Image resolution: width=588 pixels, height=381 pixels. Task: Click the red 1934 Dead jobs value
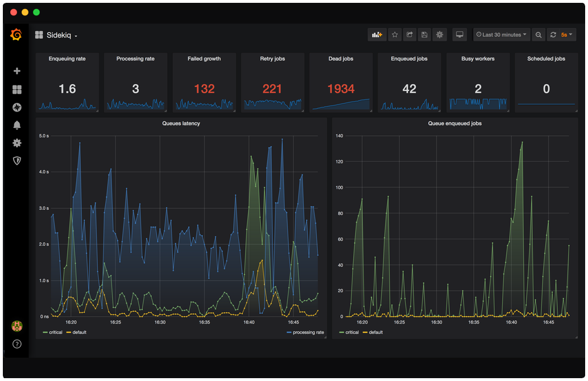[x=341, y=89]
